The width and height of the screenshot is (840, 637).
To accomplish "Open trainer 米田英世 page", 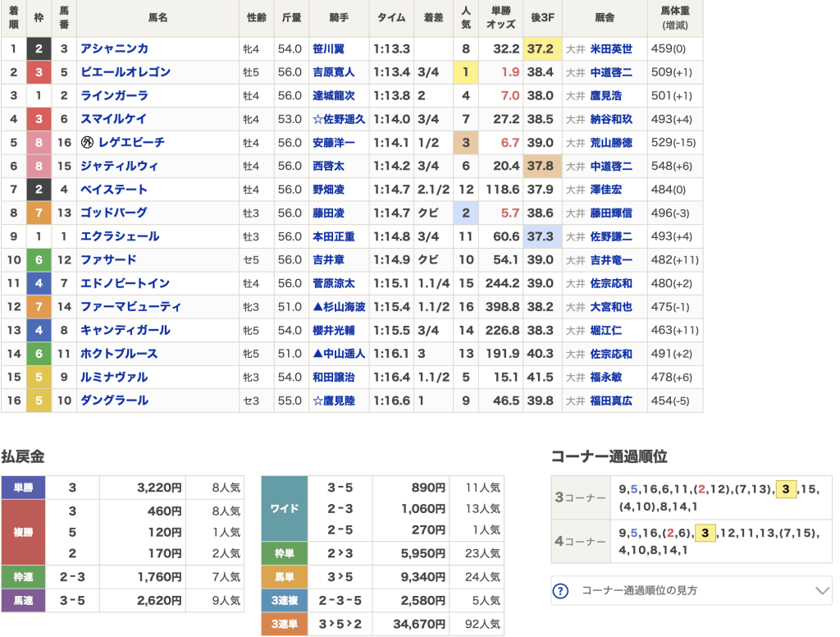I will coord(611,48).
